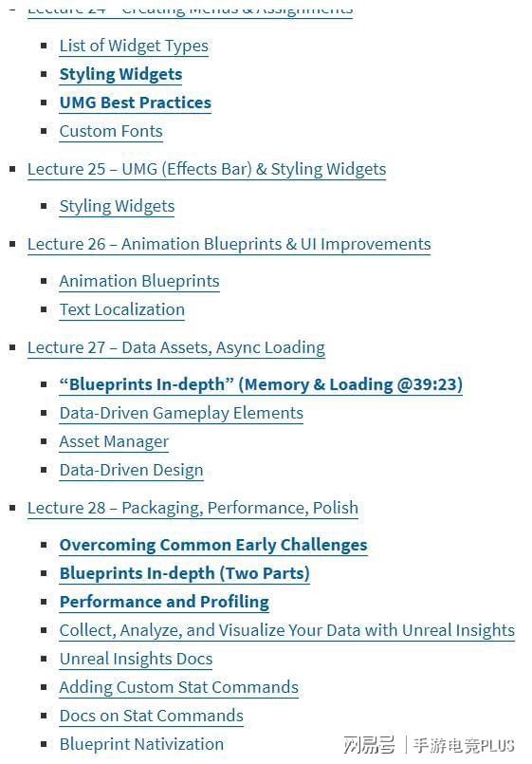The height and width of the screenshot is (764, 532).
Task: Open Lecture 26 Animation Blueprints & UI Improvements
Action: tap(229, 244)
